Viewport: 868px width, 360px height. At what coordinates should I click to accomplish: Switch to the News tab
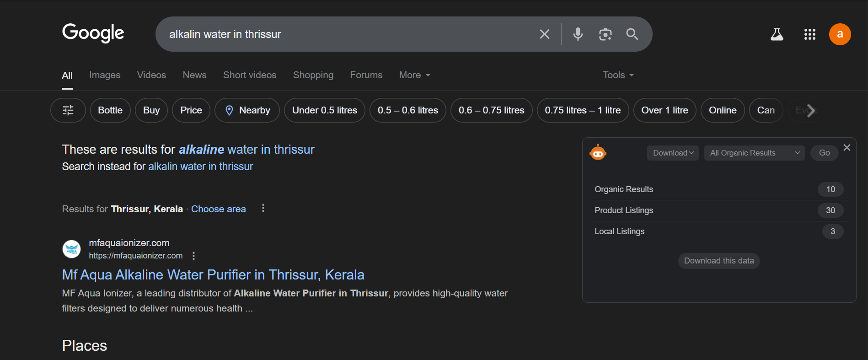tap(195, 75)
